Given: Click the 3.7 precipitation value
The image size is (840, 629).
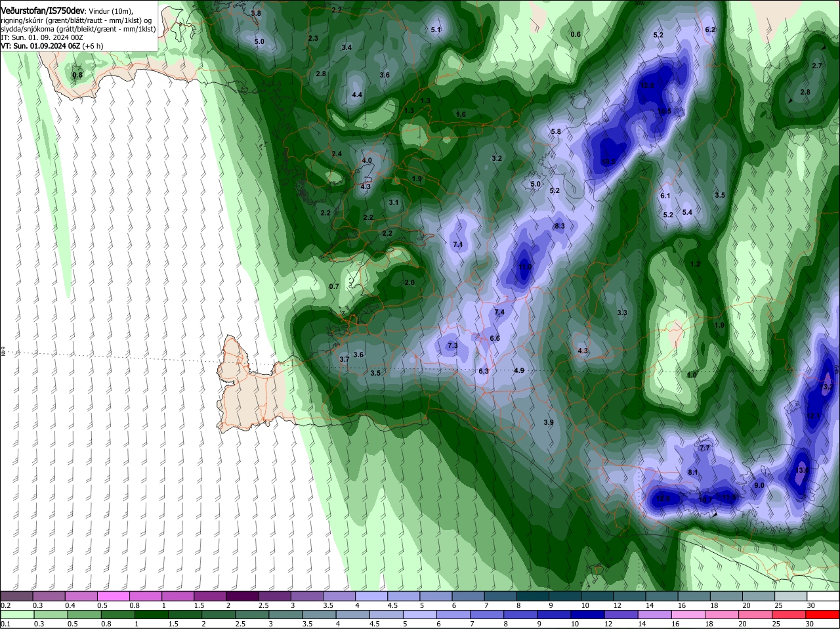Looking at the screenshot, I should (x=345, y=359).
